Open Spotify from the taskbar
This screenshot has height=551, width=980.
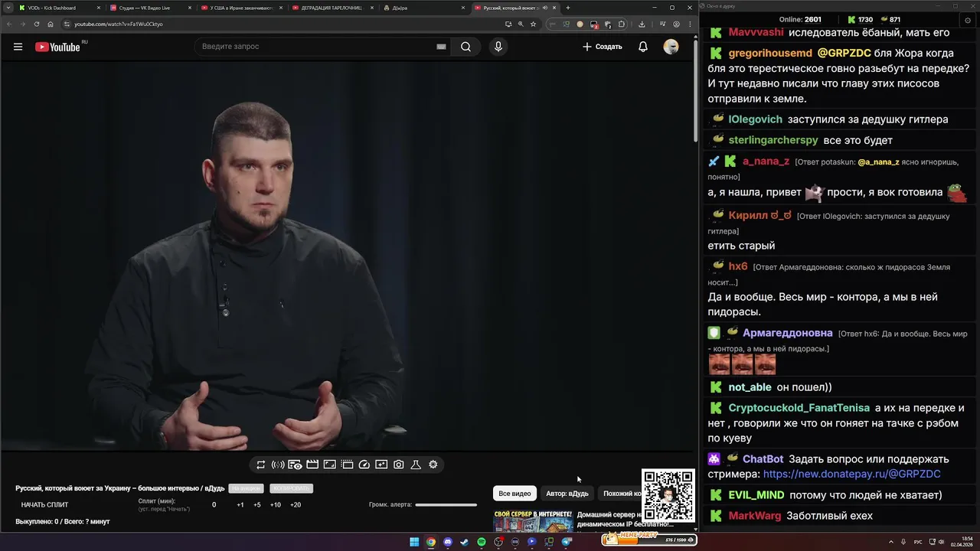tap(482, 542)
